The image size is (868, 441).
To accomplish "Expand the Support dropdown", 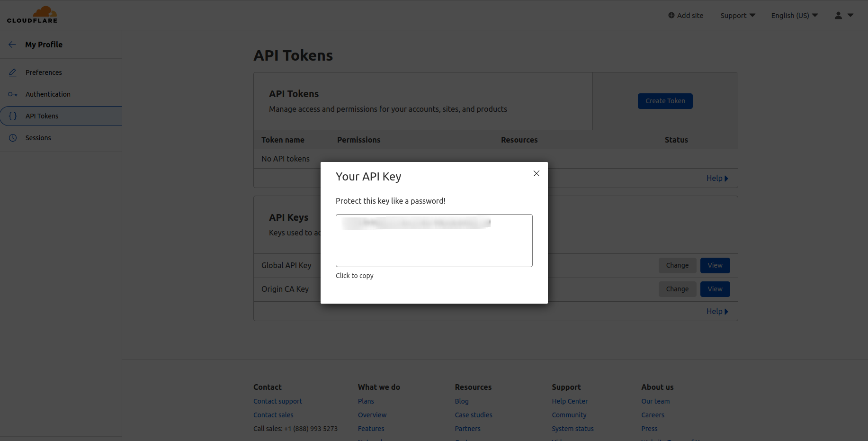I will click(x=737, y=16).
